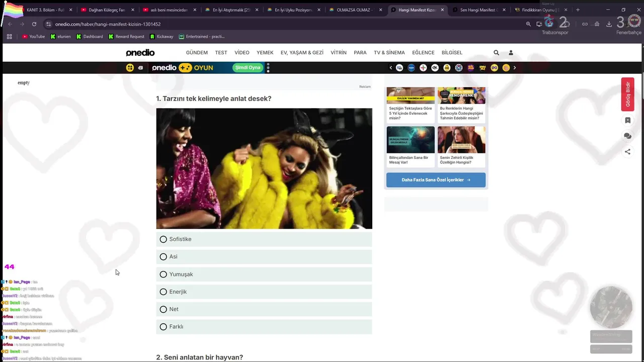
Task: Select the 'Asi' answer option
Action: point(264,257)
